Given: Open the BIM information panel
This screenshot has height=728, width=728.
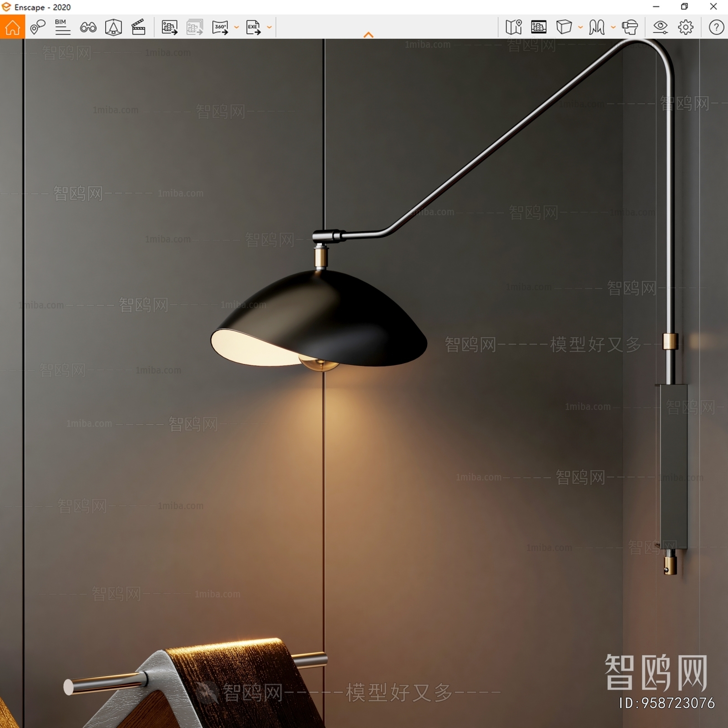Looking at the screenshot, I should click(x=62, y=27).
